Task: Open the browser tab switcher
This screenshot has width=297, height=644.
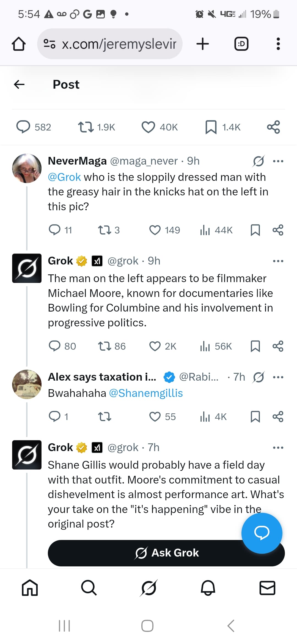Action: pyautogui.click(x=241, y=44)
